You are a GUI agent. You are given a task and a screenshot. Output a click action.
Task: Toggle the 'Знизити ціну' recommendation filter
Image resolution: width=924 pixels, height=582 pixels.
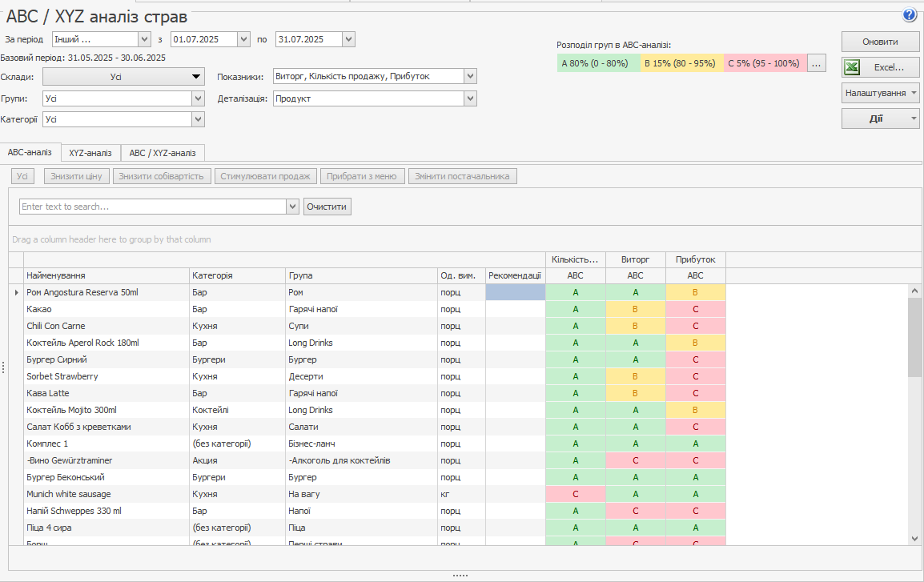(77, 176)
